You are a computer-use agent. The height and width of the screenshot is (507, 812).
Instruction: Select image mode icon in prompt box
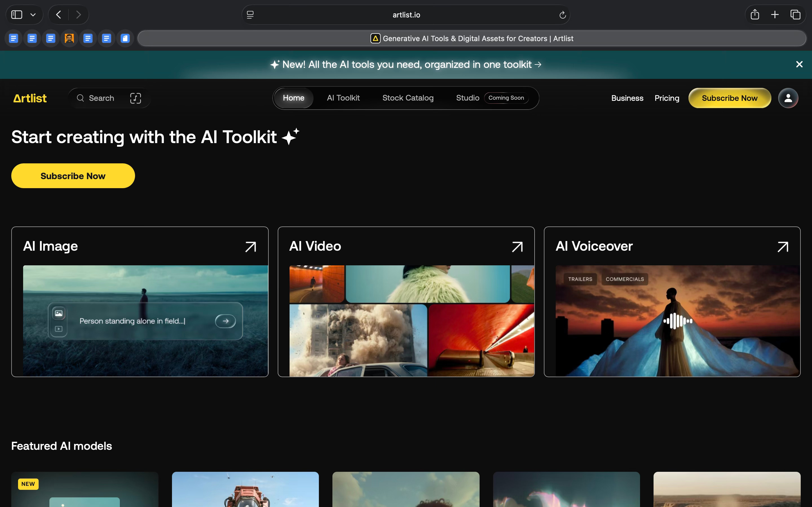59,313
